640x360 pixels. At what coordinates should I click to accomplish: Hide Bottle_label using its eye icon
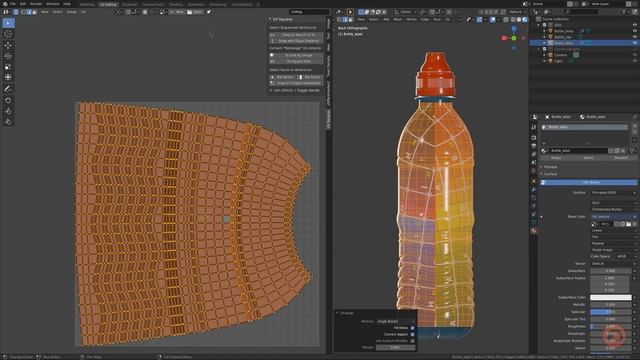[x=635, y=43]
